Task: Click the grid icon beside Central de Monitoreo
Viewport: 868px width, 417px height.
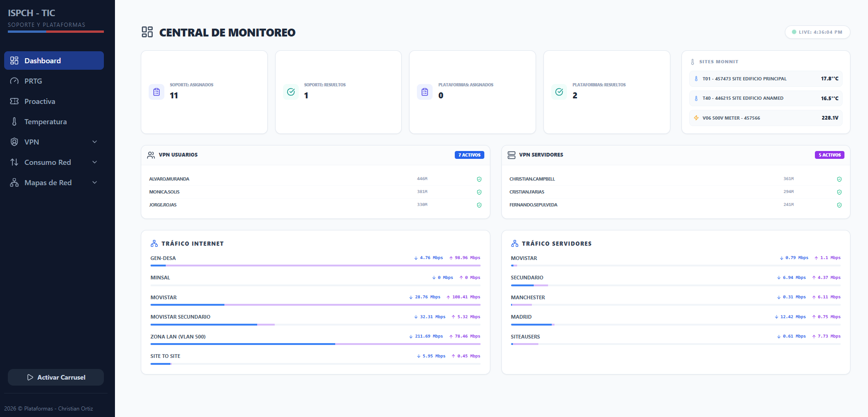Action: pos(147,32)
